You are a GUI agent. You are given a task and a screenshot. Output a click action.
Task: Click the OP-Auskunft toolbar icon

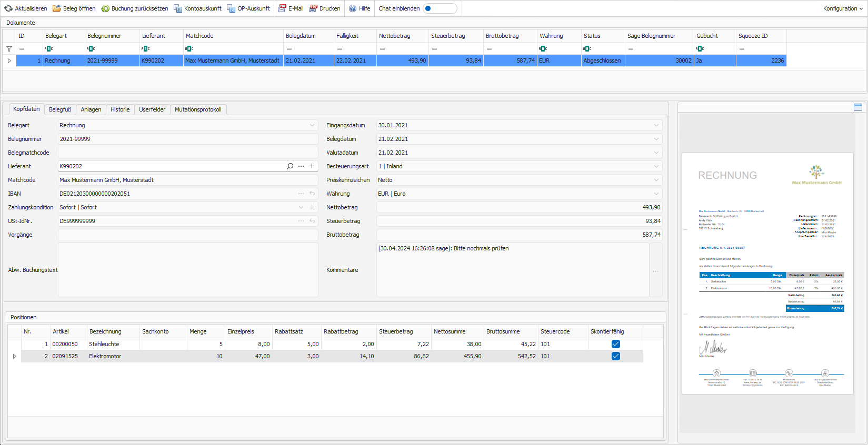point(231,8)
